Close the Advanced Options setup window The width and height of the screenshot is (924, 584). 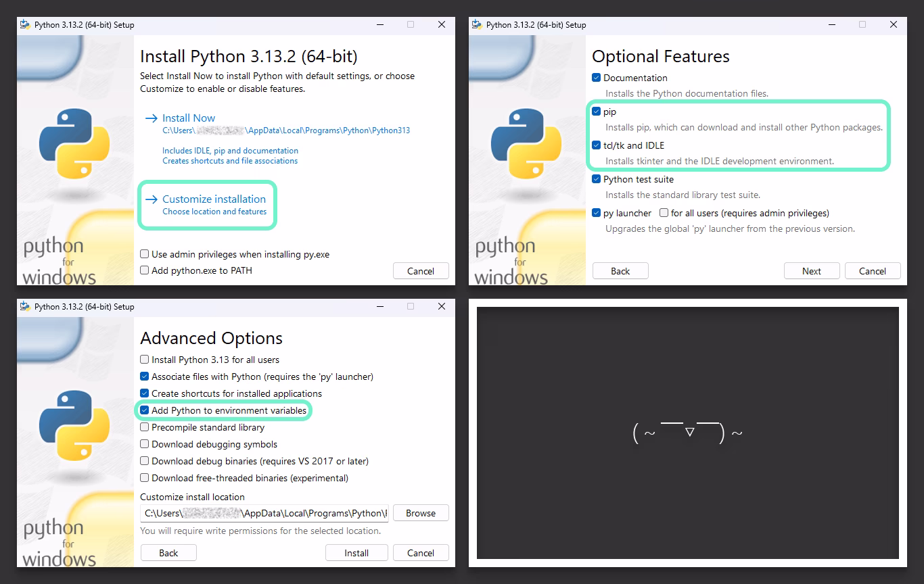[442, 306]
